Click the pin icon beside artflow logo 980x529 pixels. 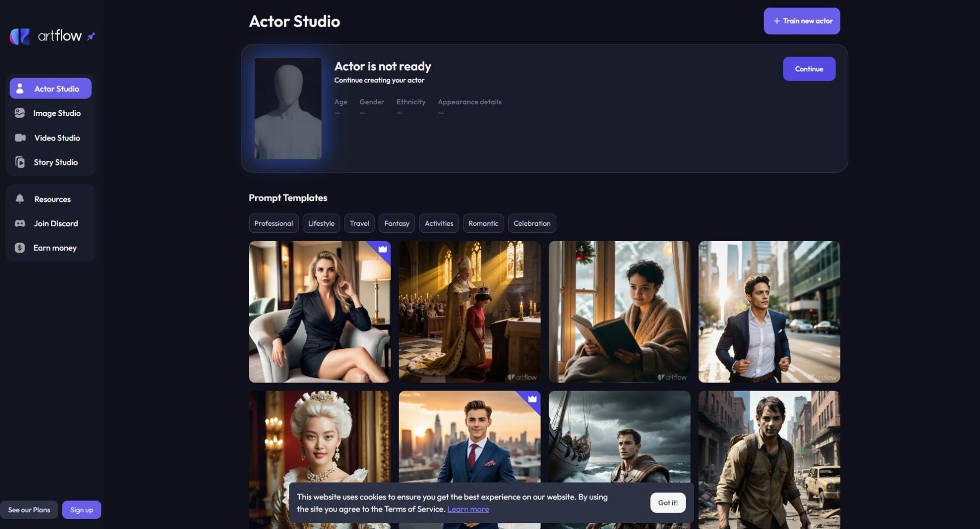(x=91, y=36)
